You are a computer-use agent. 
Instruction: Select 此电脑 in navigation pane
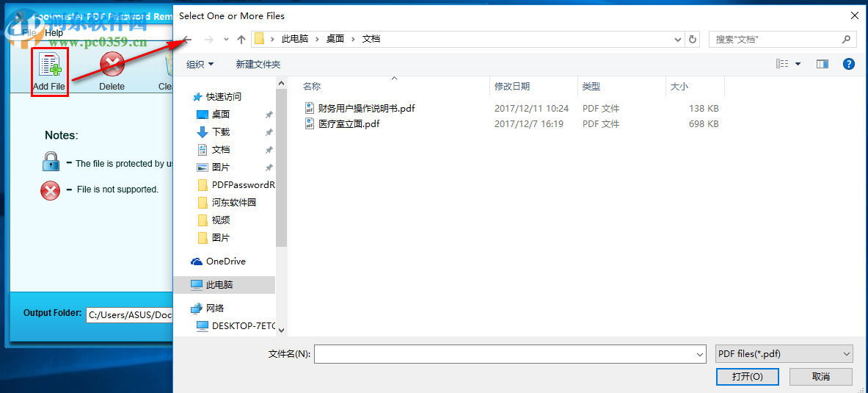click(219, 285)
